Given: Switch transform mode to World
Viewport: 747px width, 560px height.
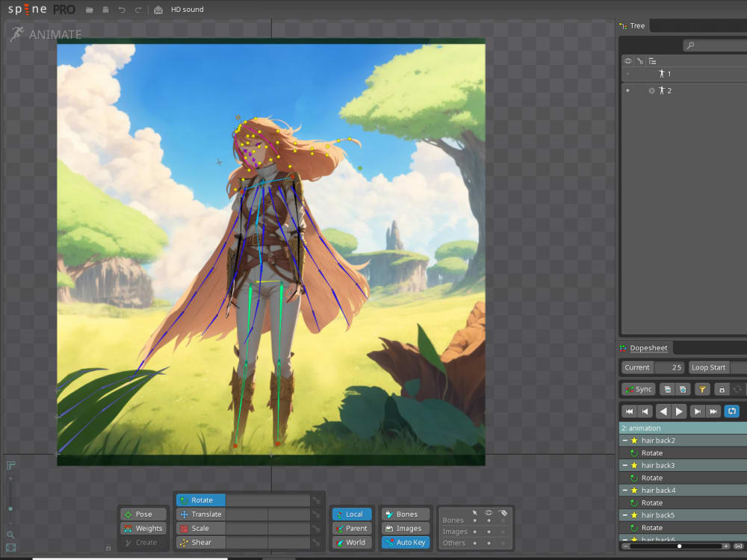Looking at the screenshot, I should [351, 542].
